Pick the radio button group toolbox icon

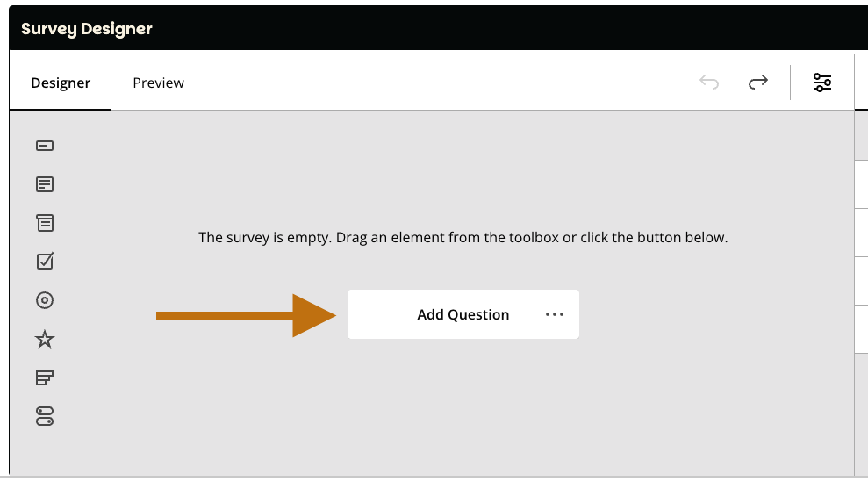tap(45, 300)
